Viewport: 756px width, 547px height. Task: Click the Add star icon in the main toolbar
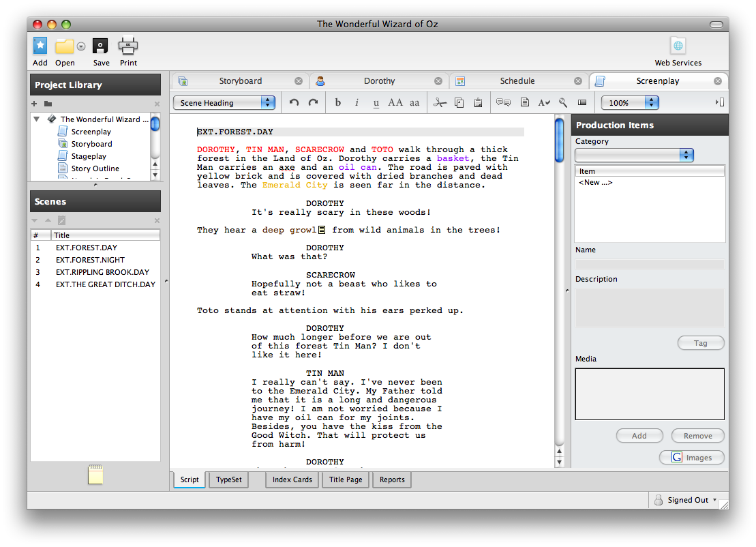(40, 46)
